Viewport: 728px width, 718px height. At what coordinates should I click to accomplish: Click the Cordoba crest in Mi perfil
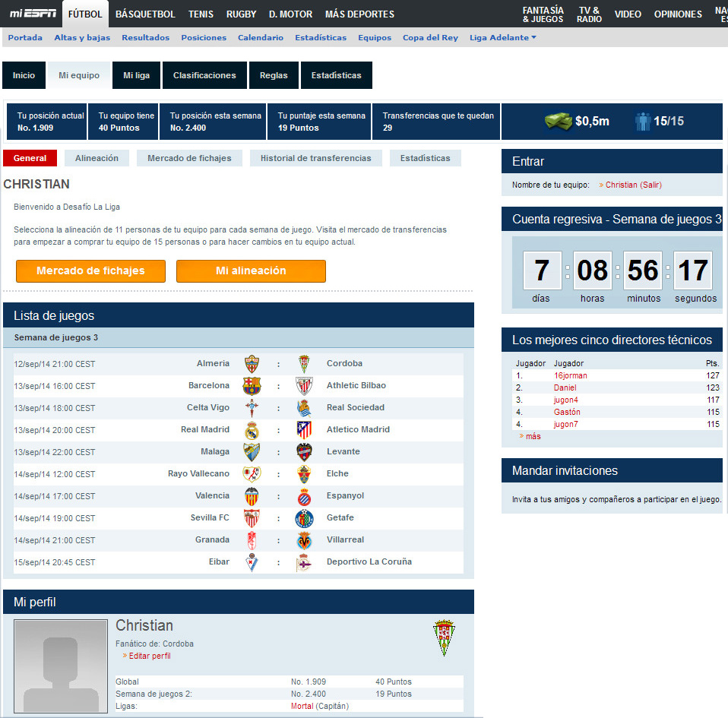point(444,637)
